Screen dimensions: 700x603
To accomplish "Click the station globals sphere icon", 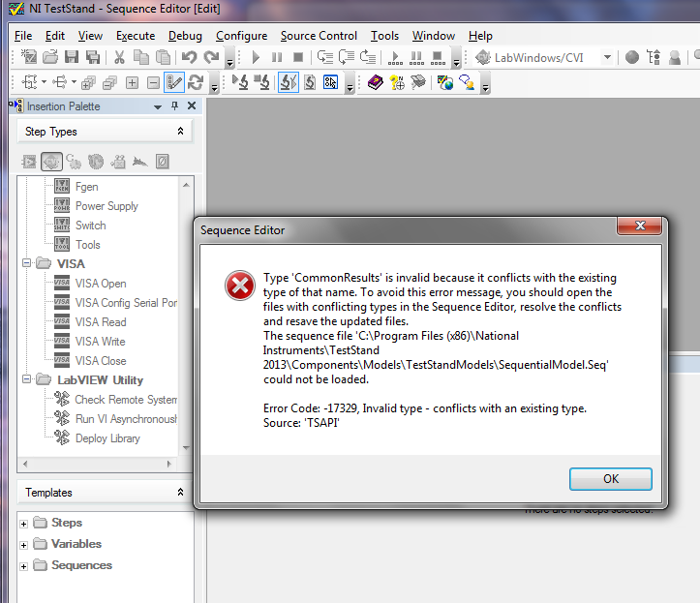I will pyautogui.click(x=631, y=57).
